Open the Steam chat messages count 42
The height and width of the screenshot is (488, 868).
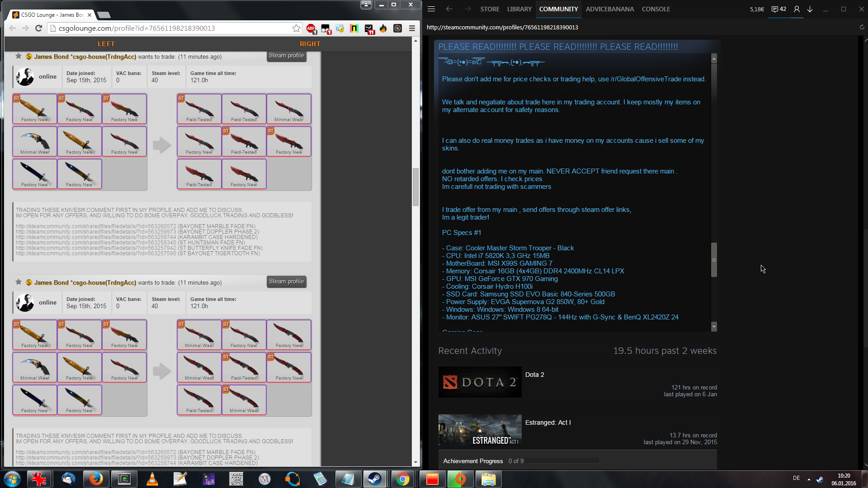778,9
